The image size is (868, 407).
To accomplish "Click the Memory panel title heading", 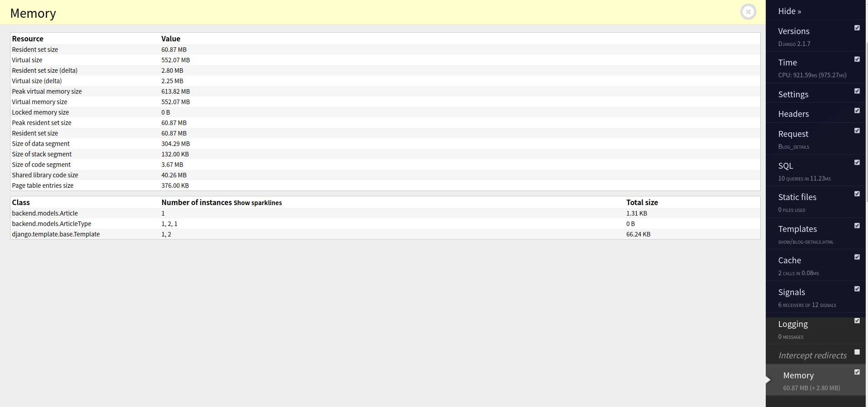I will coord(33,14).
